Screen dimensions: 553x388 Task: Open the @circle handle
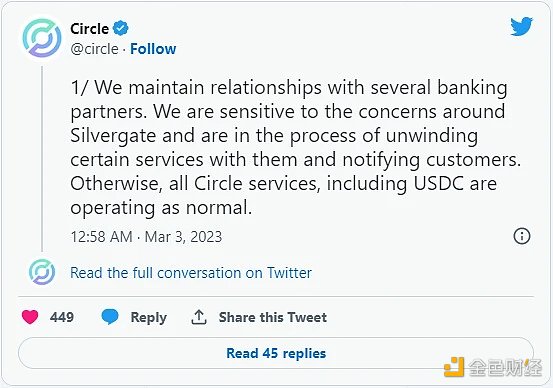pyautogui.click(x=95, y=49)
